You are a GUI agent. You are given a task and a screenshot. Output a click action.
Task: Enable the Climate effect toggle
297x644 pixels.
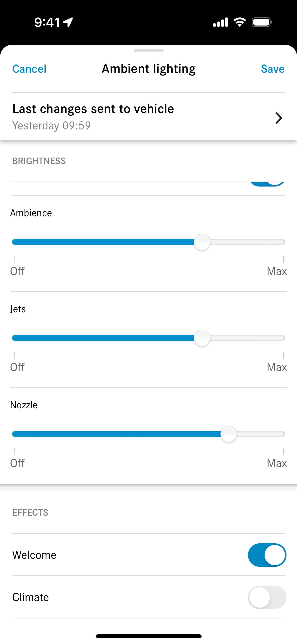(267, 597)
